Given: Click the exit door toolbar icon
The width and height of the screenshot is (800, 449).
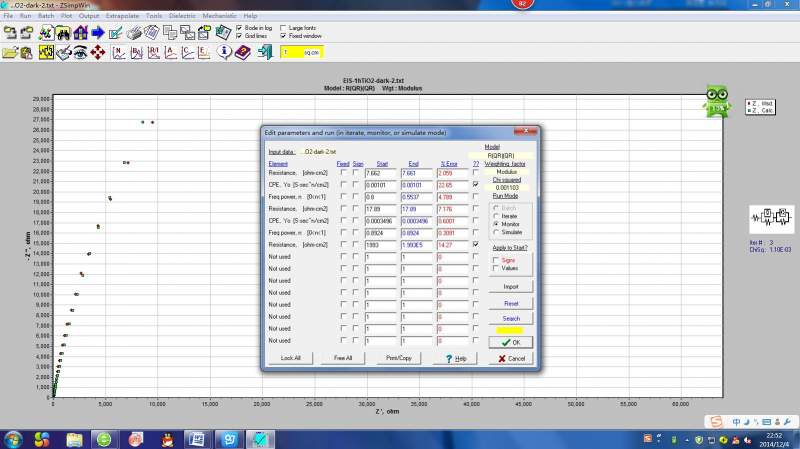Looking at the screenshot, I should 265,52.
